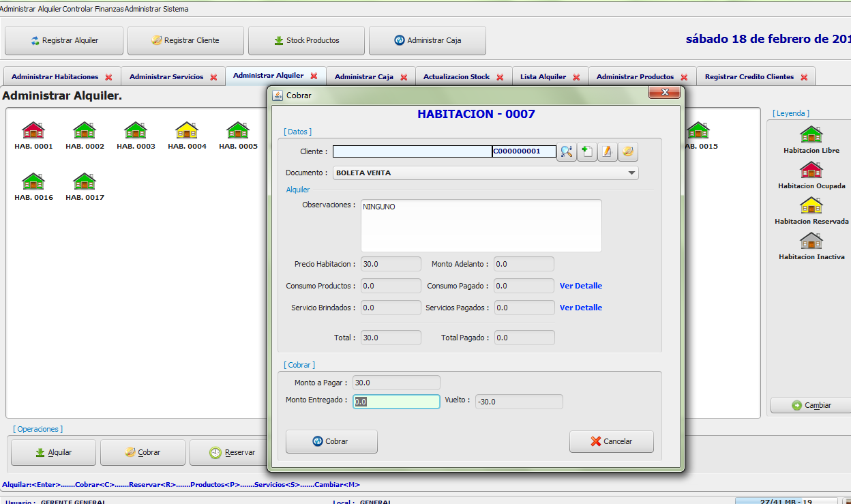The height and width of the screenshot is (504, 851).
Task: Click Precio Habitacion field
Action: point(391,264)
